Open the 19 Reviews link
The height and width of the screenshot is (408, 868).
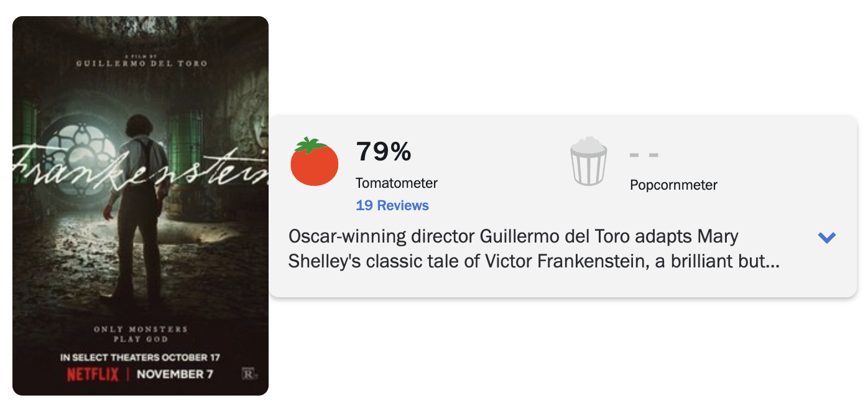(392, 205)
